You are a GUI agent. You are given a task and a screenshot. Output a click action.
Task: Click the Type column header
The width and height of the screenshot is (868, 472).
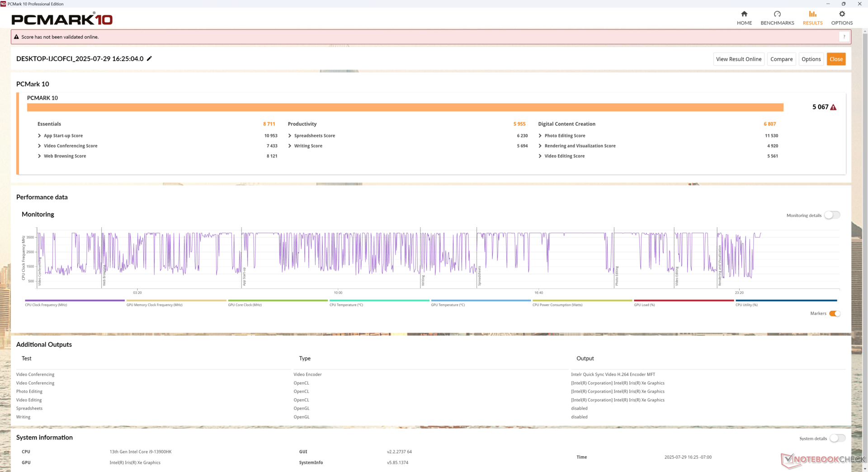pyautogui.click(x=305, y=359)
